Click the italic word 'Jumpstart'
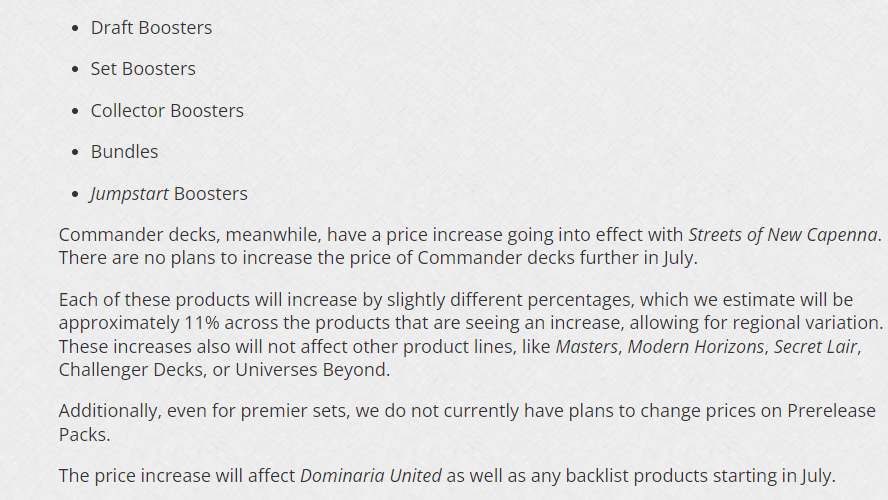The width and height of the screenshot is (888, 500). 129,194
